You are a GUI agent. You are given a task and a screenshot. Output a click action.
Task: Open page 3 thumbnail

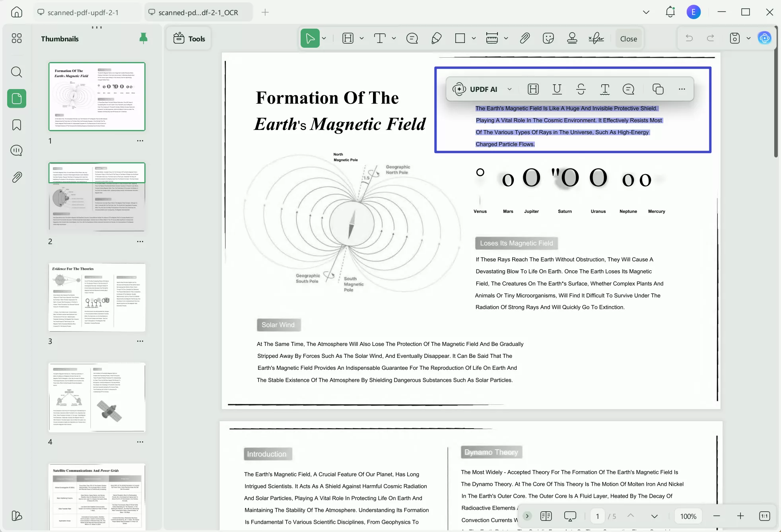point(97,297)
